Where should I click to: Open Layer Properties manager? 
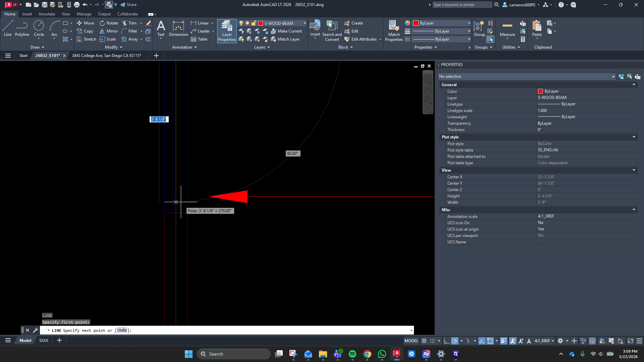[227, 31]
